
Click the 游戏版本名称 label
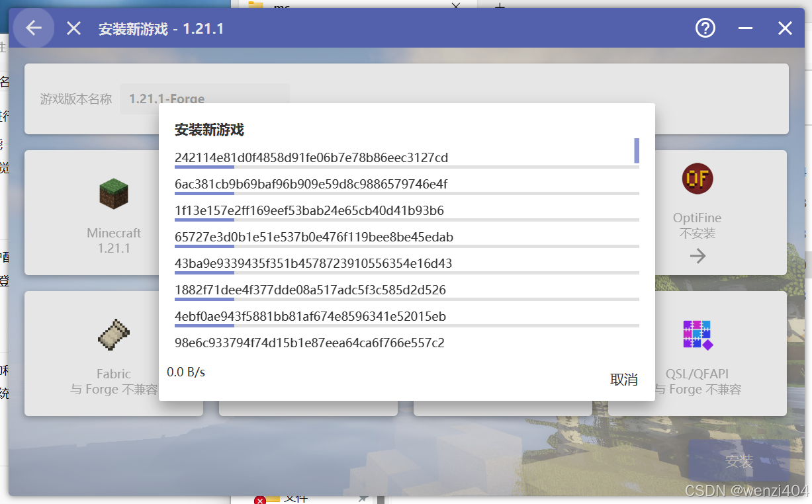tap(76, 99)
